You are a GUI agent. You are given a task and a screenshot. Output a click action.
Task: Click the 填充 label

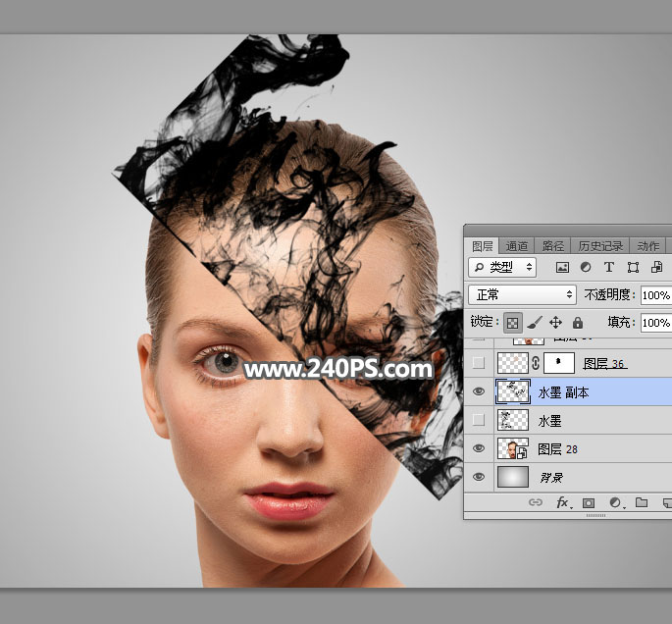pos(621,322)
